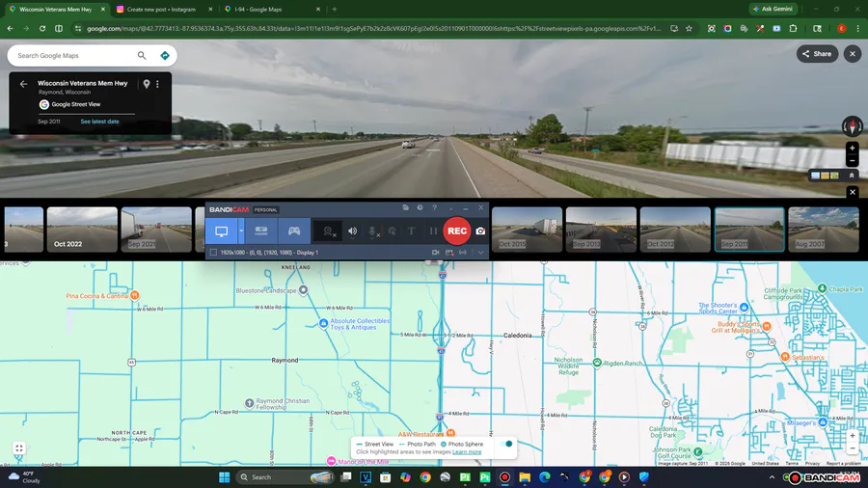Take a screenshot with the Bandicam camera icon
Screen dimensions: 868x488
click(480, 231)
